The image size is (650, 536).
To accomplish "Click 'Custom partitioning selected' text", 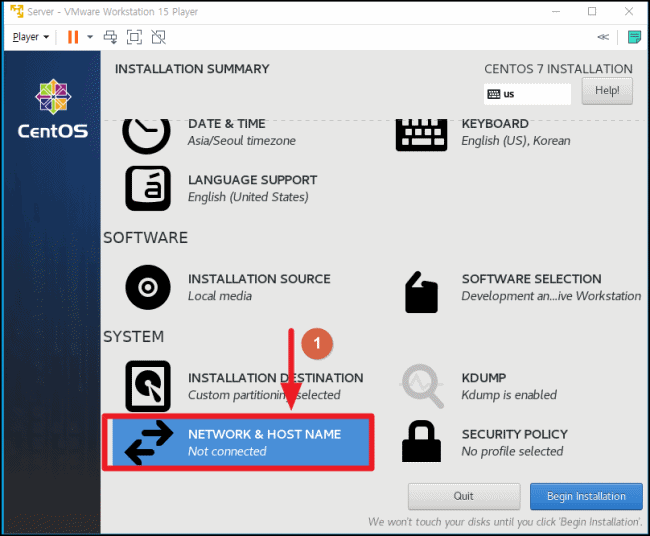I will point(264,395).
